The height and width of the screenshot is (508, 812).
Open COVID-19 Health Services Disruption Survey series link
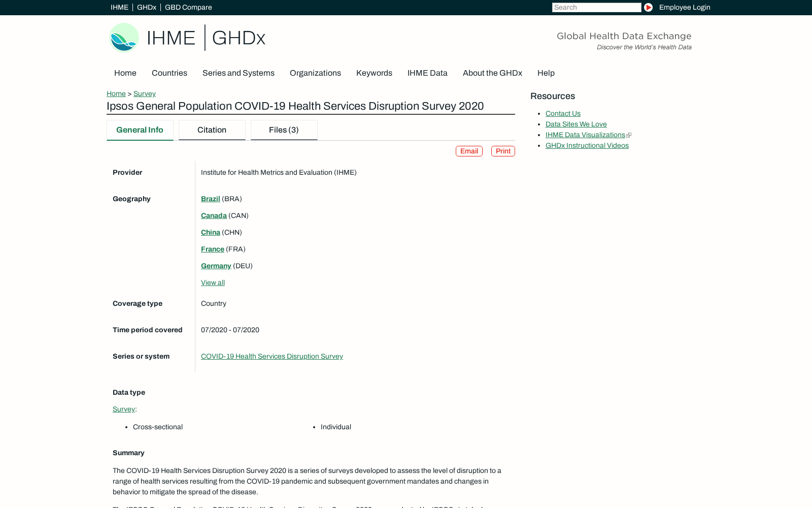[x=272, y=357]
